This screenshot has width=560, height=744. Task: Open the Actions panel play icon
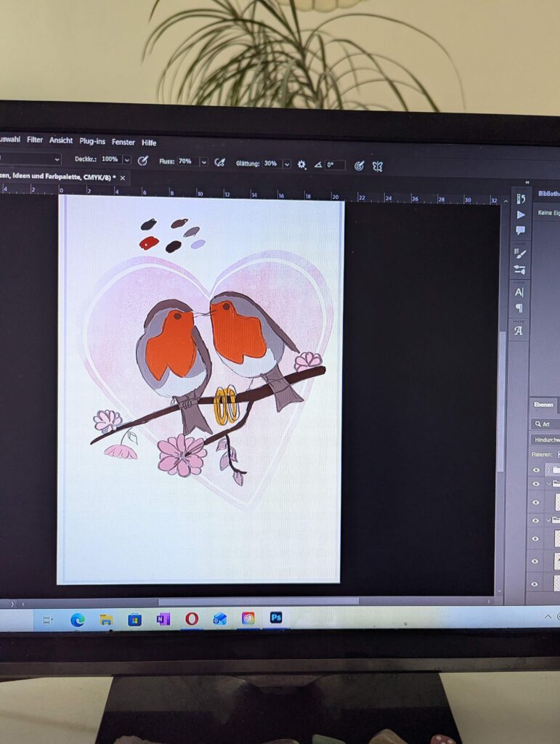point(520,215)
